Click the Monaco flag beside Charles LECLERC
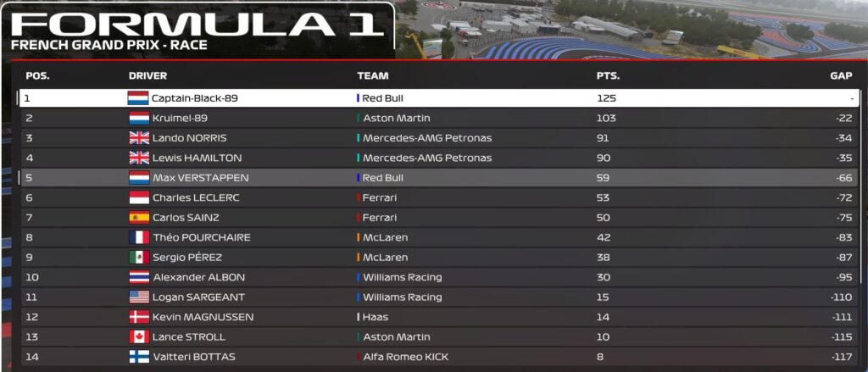 point(138,197)
